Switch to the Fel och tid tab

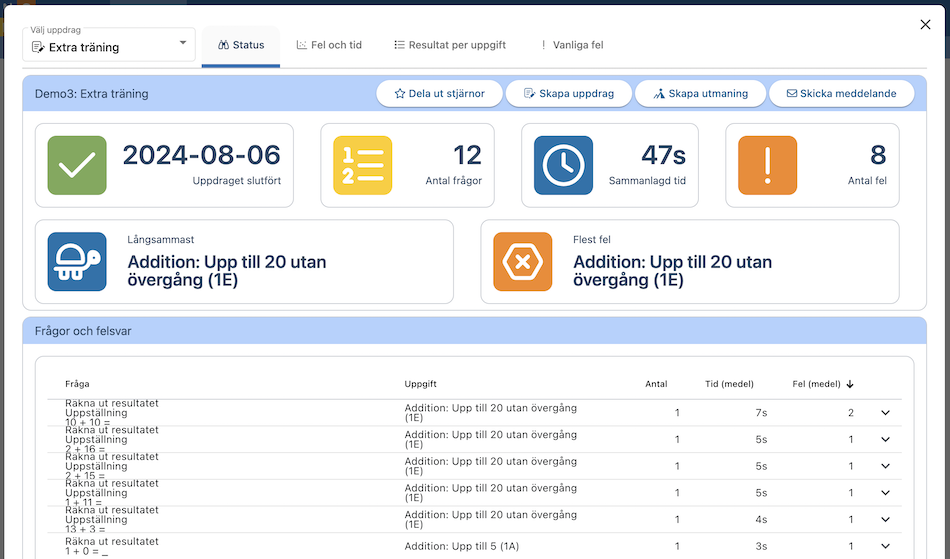tap(329, 45)
